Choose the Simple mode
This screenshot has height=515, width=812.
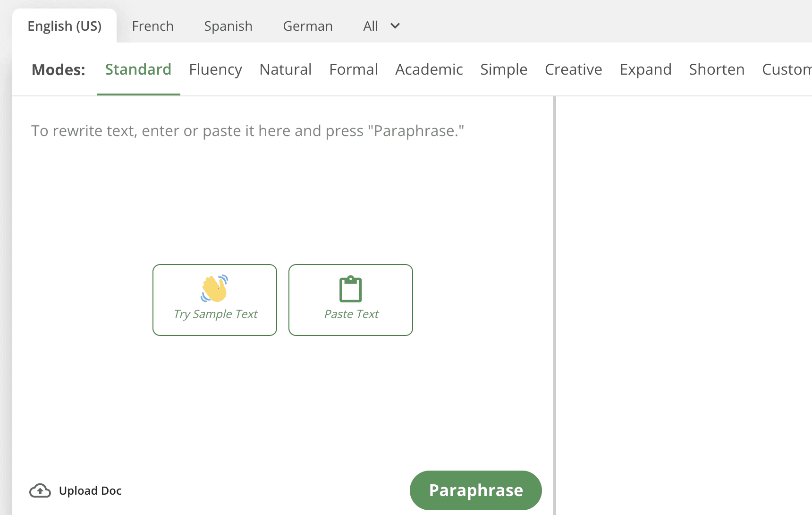(x=504, y=69)
